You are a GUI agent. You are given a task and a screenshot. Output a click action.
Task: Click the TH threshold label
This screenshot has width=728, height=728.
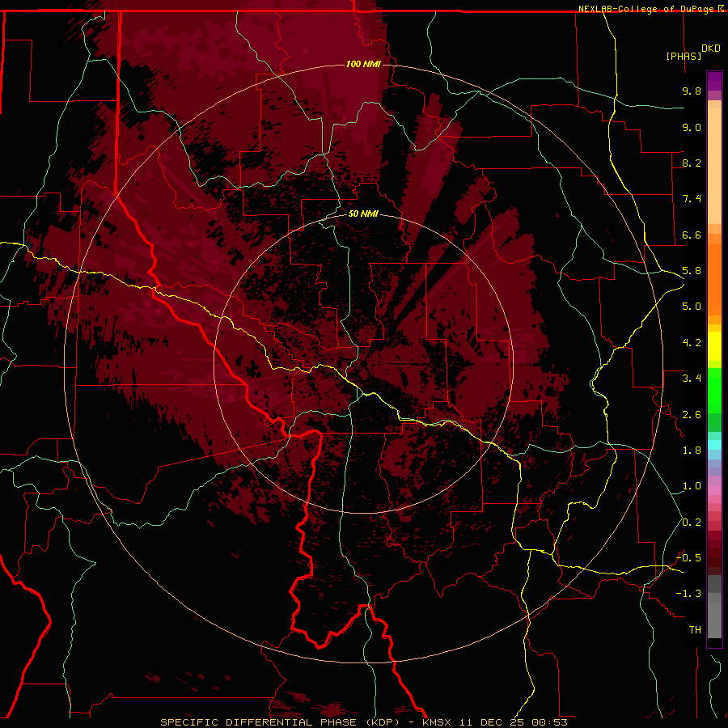coord(695,630)
